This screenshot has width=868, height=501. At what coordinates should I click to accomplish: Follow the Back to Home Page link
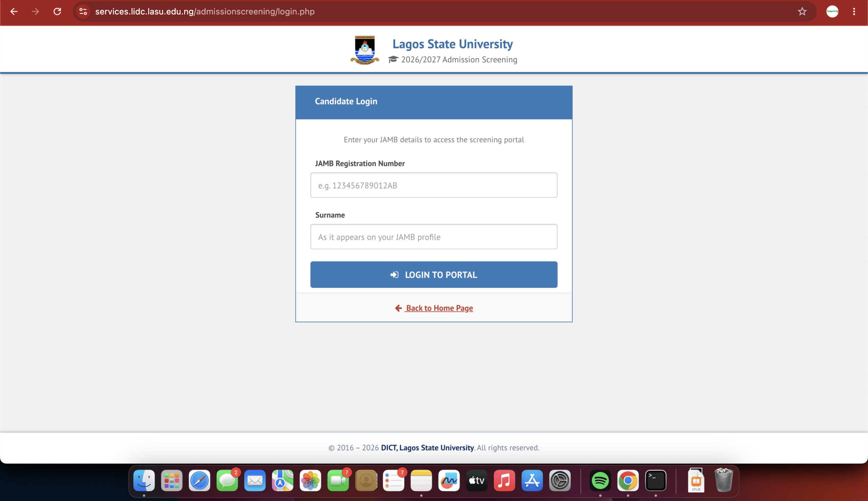(434, 308)
